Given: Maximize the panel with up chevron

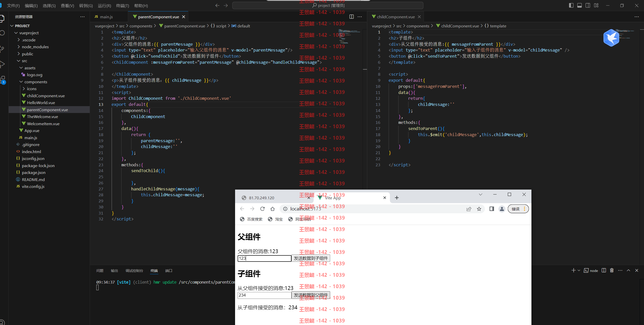Looking at the screenshot, I should 628,270.
